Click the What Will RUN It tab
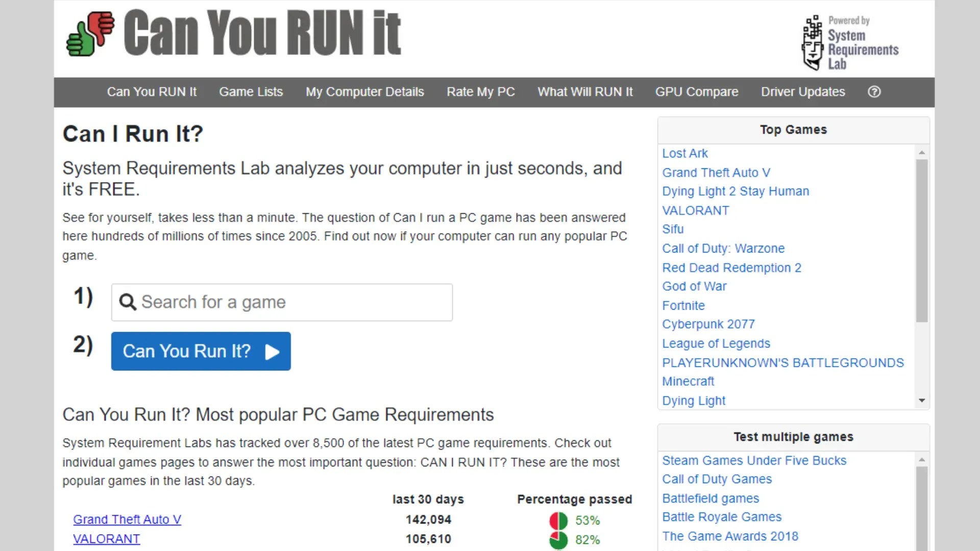This screenshot has height=551, width=980. click(x=585, y=91)
